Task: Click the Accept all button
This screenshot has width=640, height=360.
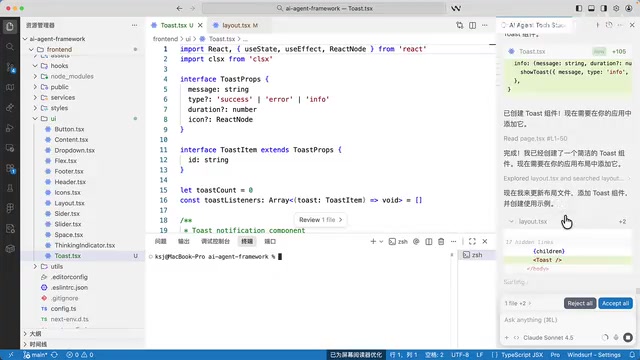Action: point(615,303)
